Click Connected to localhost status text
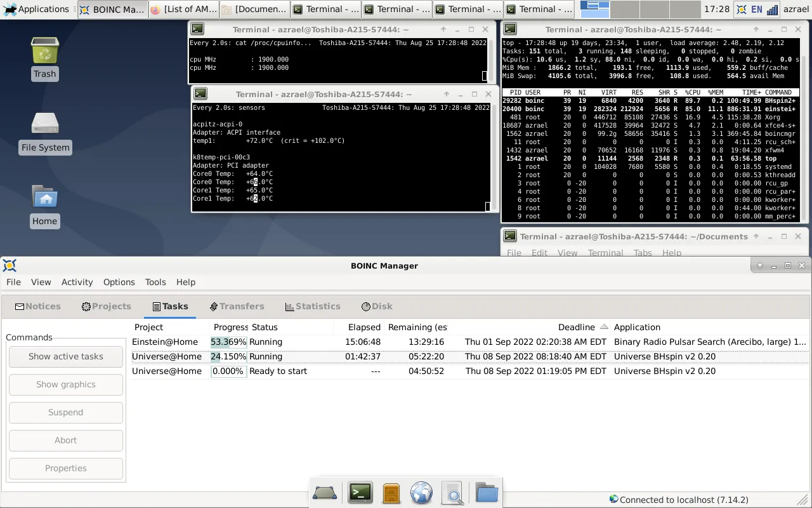 [x=684, y=500]
